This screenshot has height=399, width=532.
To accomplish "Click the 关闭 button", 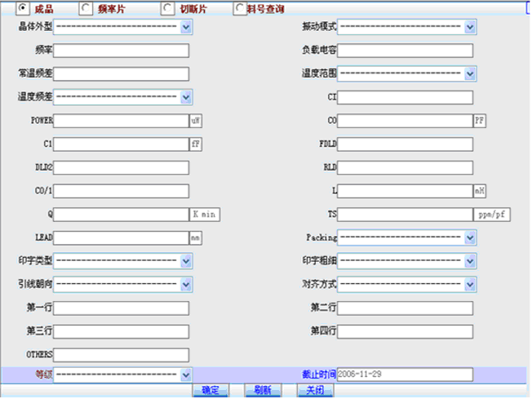I will 315,390.
